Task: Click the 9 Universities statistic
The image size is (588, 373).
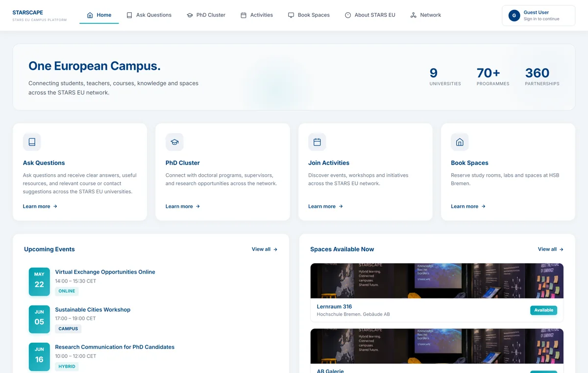Action: tap(445, 77)
